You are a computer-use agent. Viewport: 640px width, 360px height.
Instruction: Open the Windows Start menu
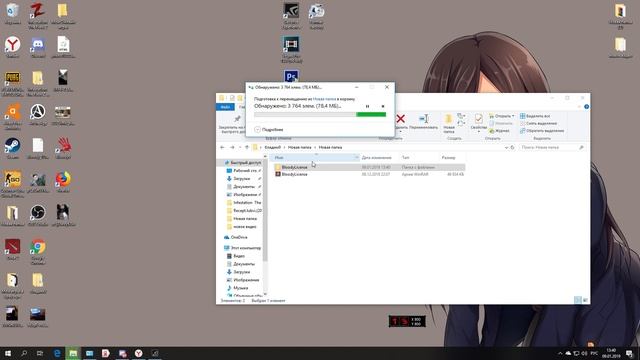(x=8, y=353)
